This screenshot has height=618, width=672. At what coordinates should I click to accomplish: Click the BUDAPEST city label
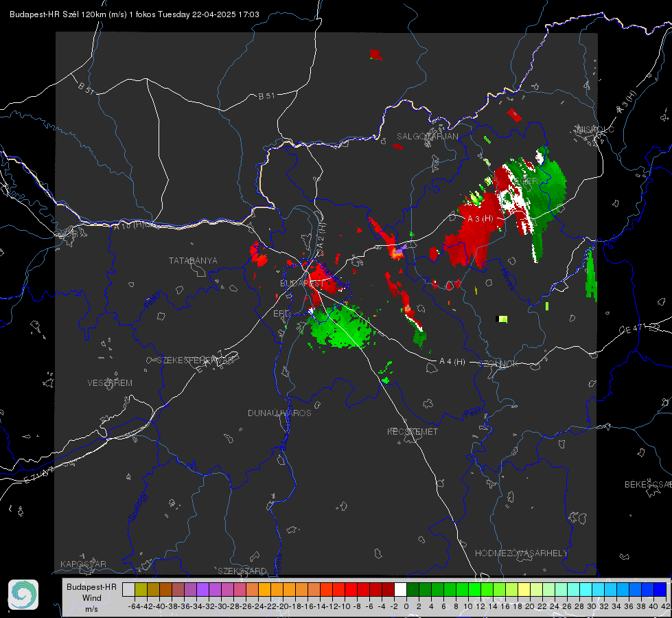[302, 284]
